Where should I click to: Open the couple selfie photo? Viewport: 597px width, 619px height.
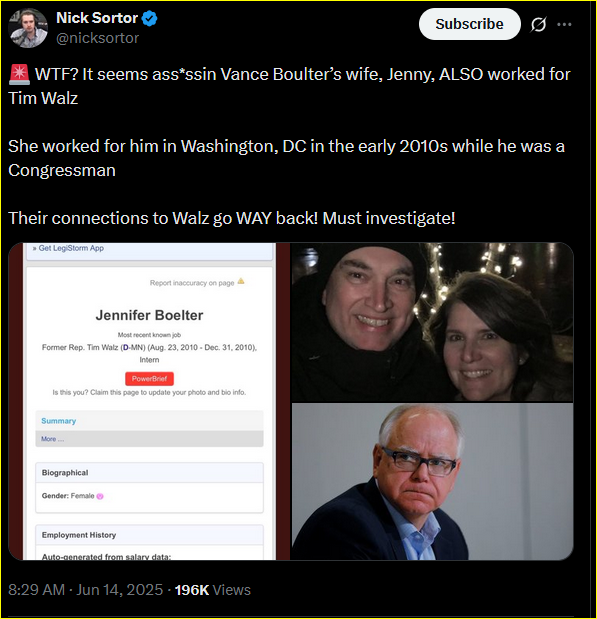[x=432, y=322]
